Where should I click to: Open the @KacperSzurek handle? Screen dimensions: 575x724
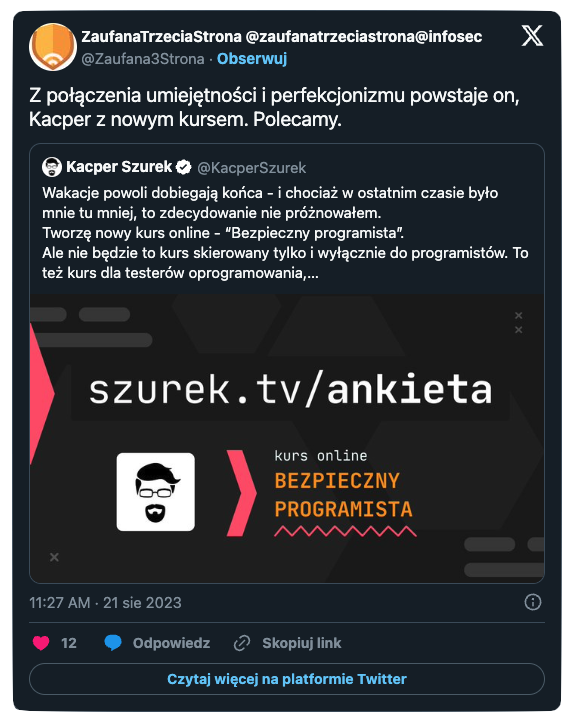tap(252, 168)
